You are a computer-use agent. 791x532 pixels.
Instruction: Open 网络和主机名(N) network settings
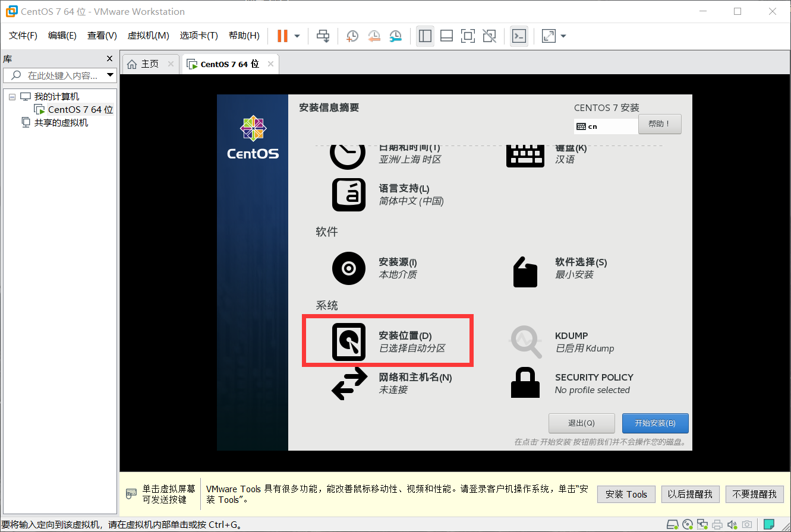click(x=392, y=384)
